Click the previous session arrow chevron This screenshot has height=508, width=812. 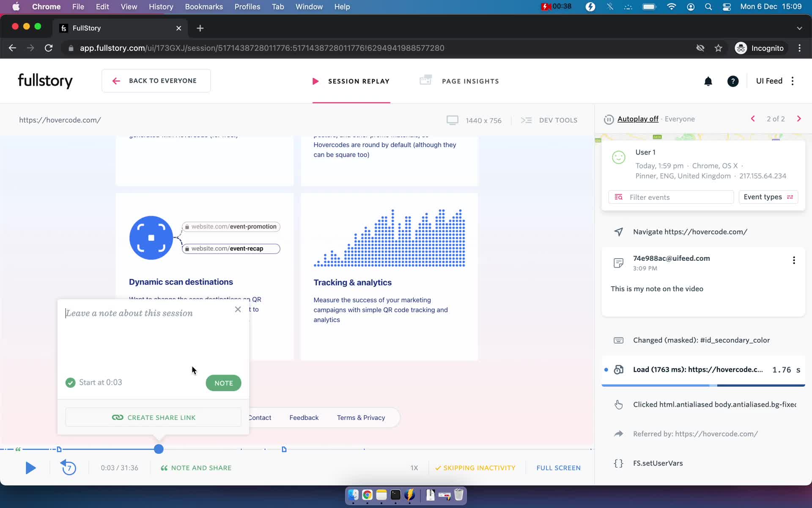click(x=753, y=118)
